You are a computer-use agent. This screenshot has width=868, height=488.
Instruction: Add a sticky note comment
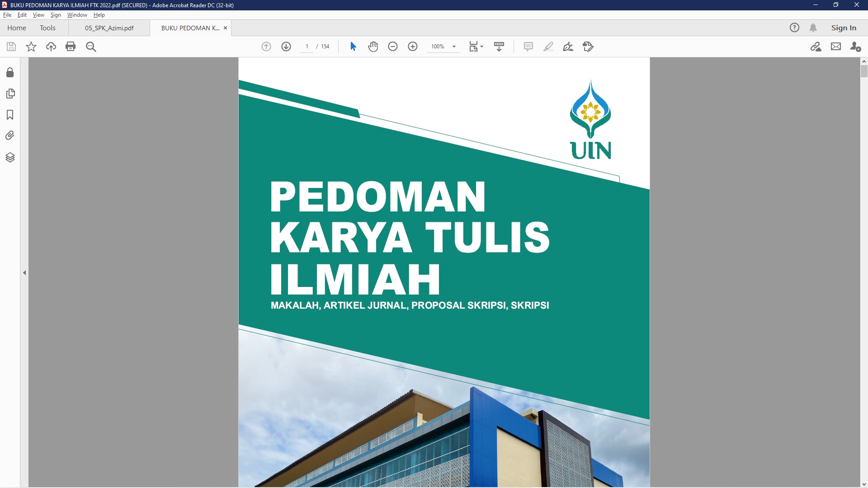click(x=528, y=47)
